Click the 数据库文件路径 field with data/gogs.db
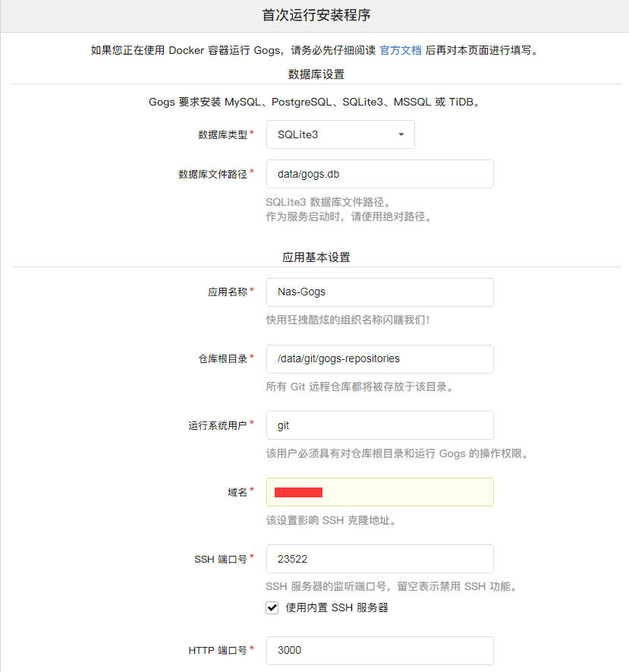Viewport: 629px width, 672px height. pyautogui.click(x=380, y=174)
